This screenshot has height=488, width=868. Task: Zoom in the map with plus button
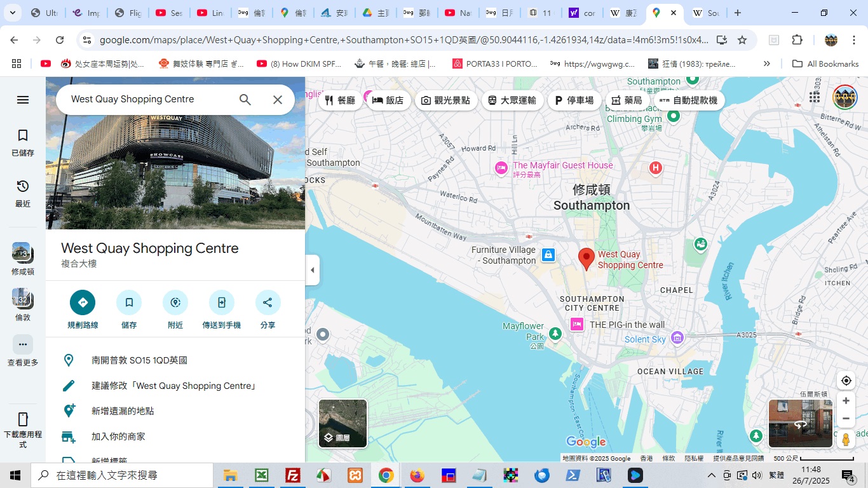tap(846, 401)
